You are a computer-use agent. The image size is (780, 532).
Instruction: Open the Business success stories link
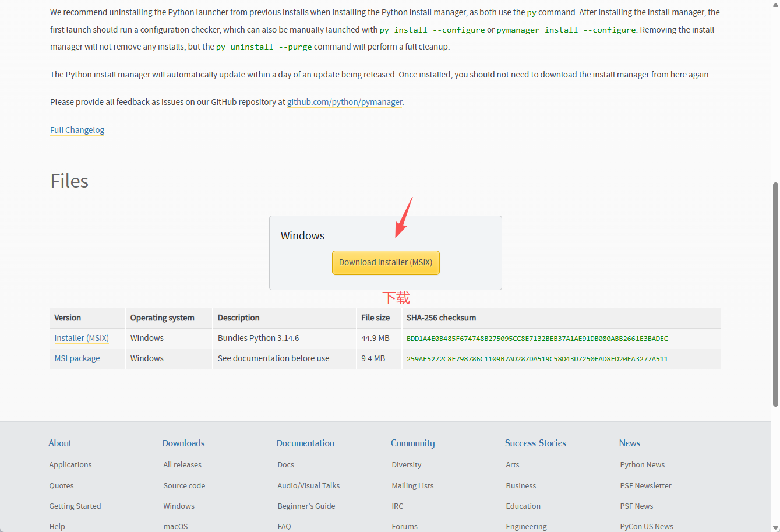pyautogui.click(x=521, y=485)
